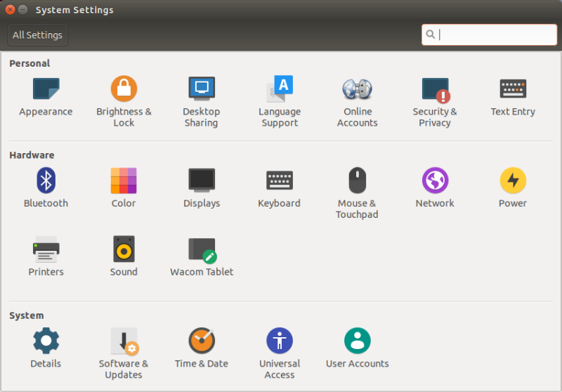Open User Accounts settings

pyautogui.click(x=357, y=341)
